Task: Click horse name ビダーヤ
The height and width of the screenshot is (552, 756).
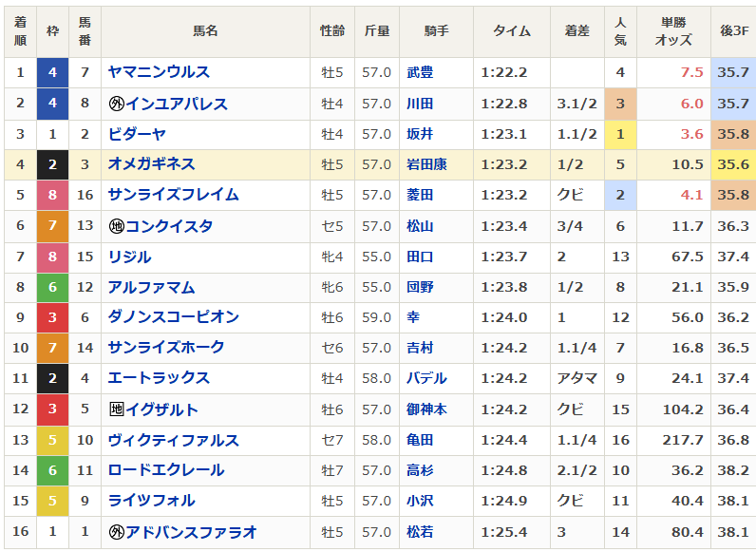Action: point(137,134)
